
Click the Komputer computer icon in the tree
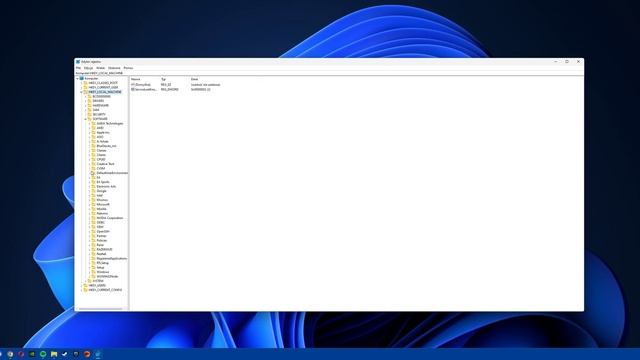coord(81,78)
